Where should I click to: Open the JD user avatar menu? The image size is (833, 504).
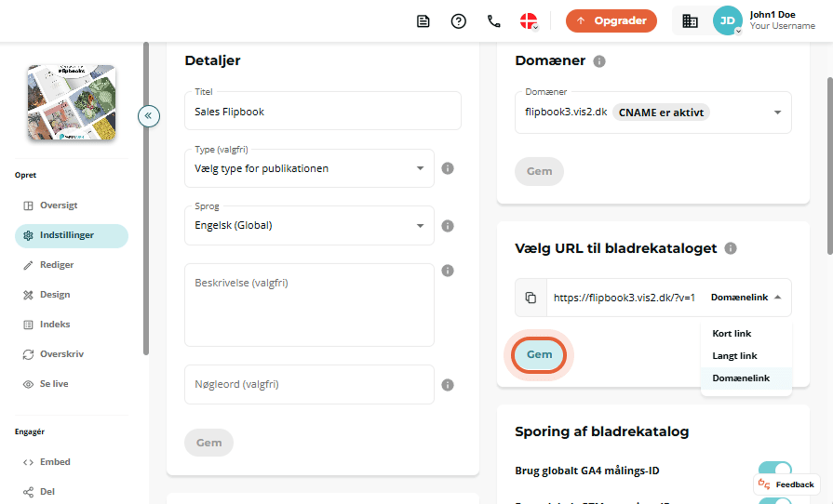click(727, 20)
